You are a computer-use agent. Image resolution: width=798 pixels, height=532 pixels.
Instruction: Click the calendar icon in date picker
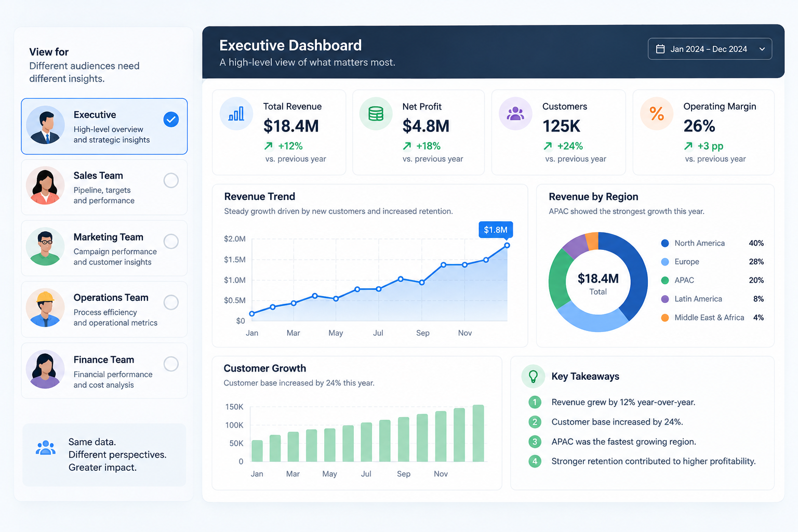coord(660,49)
